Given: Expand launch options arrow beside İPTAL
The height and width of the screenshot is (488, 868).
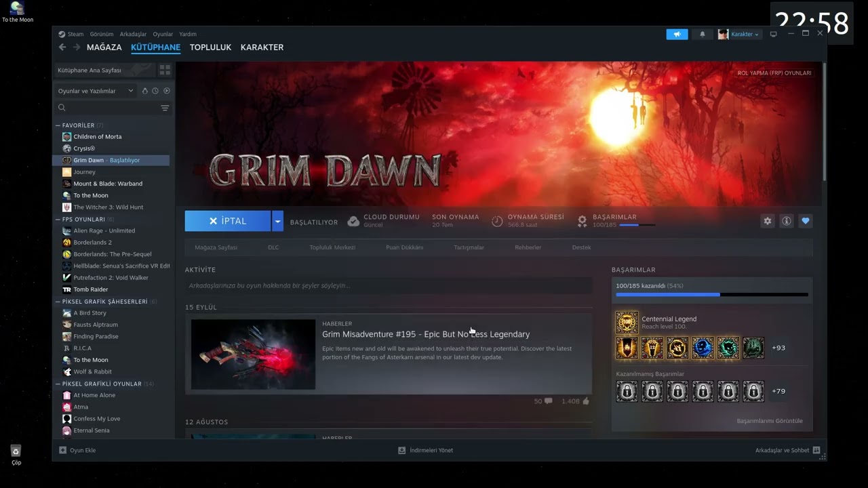Looking at the screenshot, I should [x=277, y=221].
